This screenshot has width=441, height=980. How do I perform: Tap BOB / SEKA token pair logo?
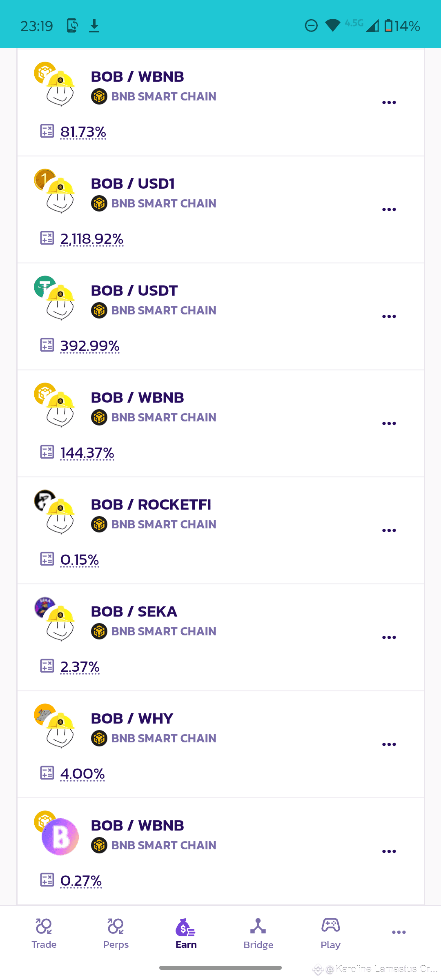(x=55, y=619)
